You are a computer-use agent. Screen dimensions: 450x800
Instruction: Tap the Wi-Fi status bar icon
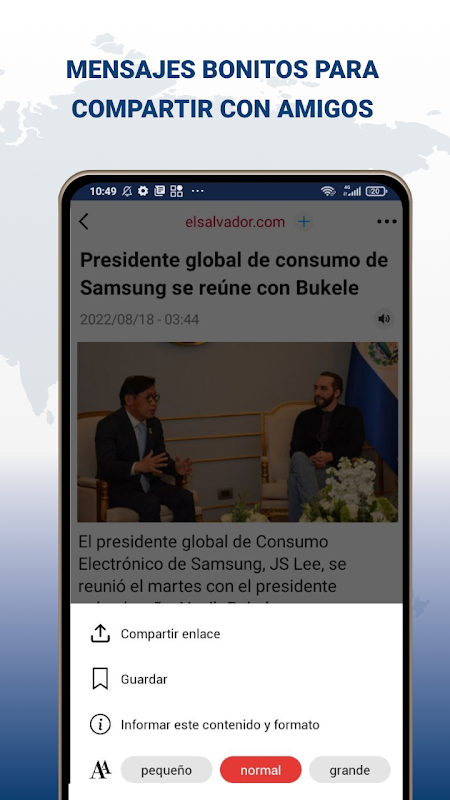pos(328,191)
